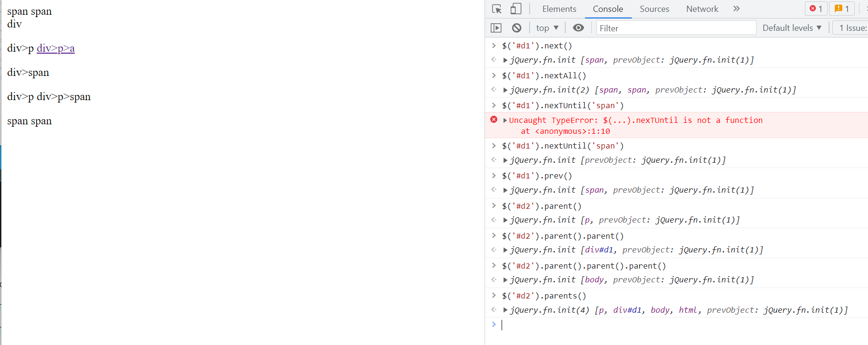The height and width of the screenshot is (345, 868).
Task: Activate the inspect element picker icon
Action: (x=497, y=9)
